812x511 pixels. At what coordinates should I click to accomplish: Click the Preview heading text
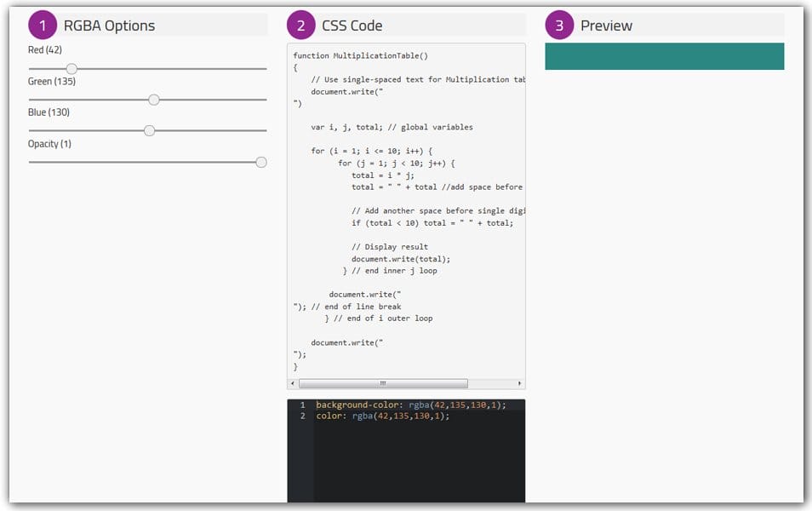[606, 26]
